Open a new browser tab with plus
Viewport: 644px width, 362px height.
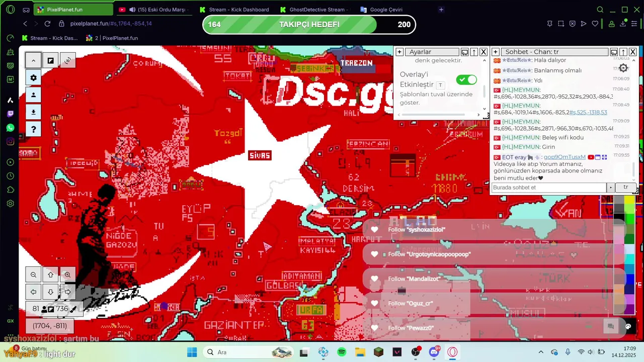(441, 10)
